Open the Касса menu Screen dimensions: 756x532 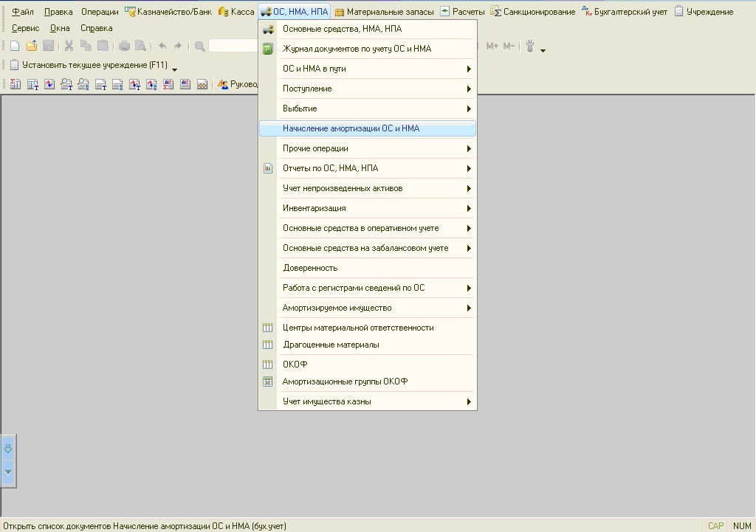coord(236,12)
